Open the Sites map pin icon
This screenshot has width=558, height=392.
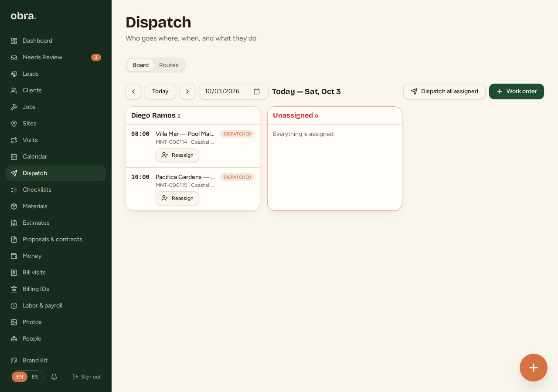[14, 124]
